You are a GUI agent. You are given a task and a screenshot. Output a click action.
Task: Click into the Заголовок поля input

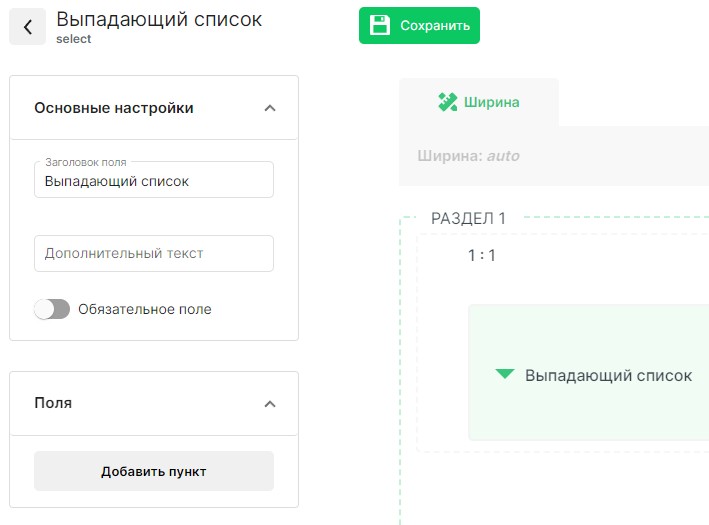153,182
